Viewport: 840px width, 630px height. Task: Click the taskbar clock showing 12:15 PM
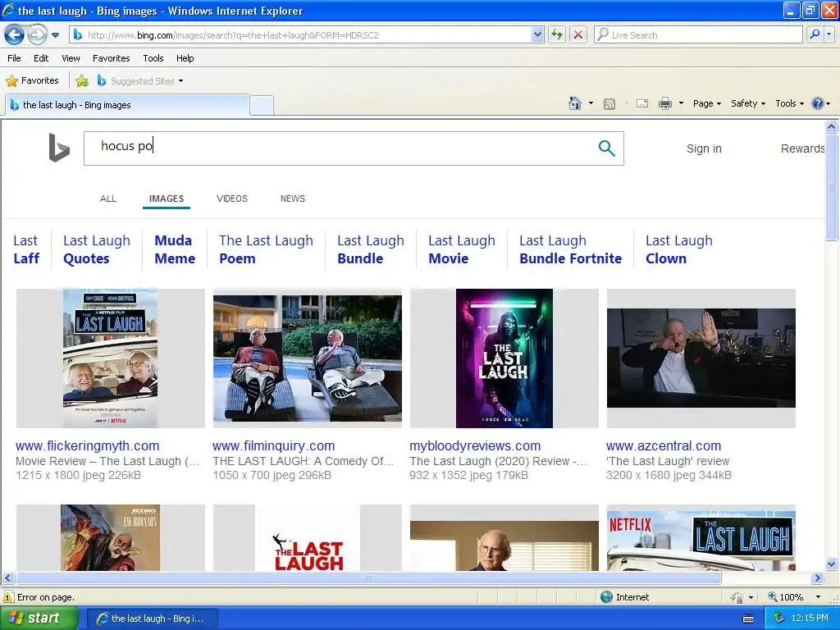(x=810, y=619)
